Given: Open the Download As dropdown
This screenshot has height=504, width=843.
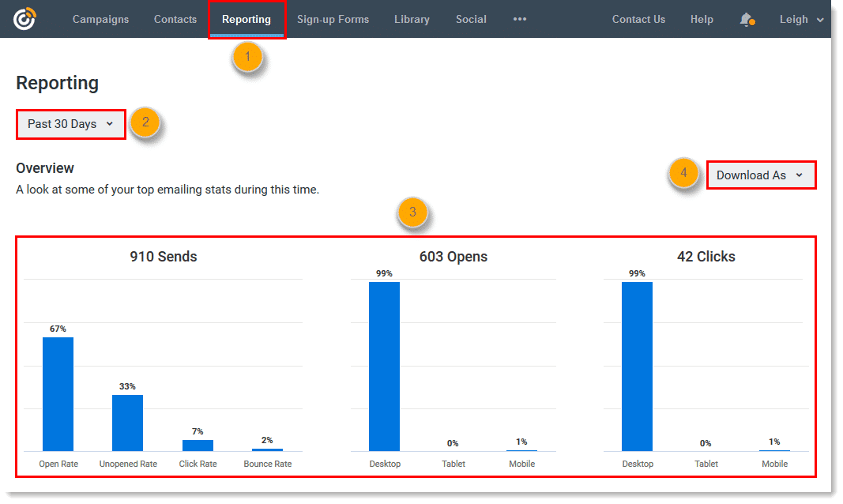Looking at the screenshot, I should [x=759, y=175].
